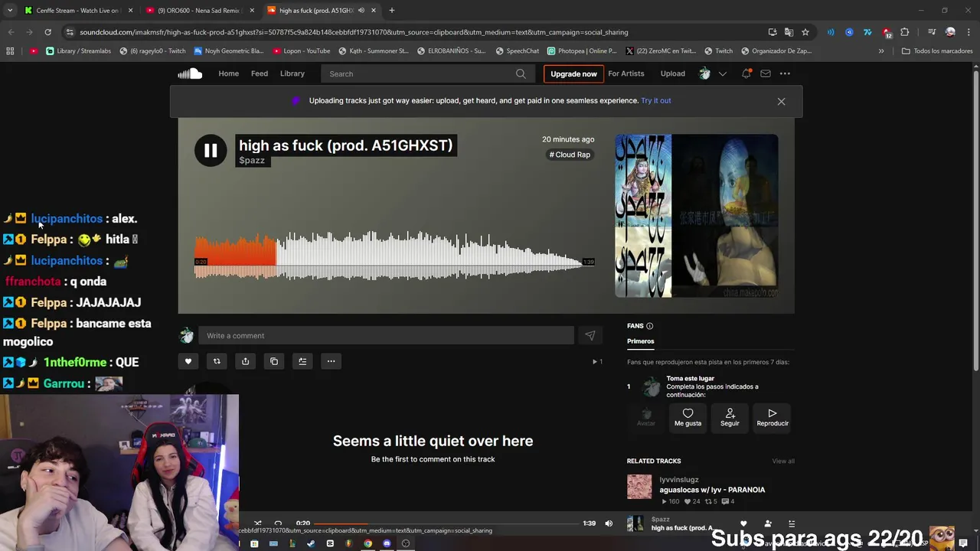The width and height of the screenshot is (980, 551).
Task: Open Discord from the Windows taskbar
Action: coord(387,543)
